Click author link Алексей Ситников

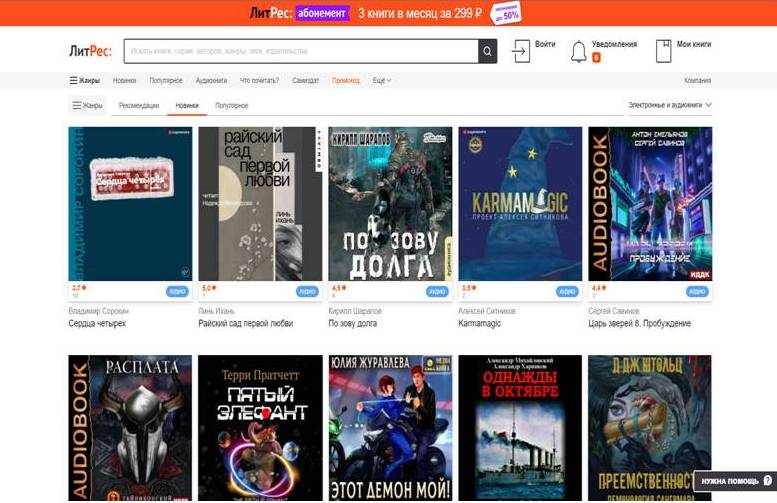pos(487,311)
